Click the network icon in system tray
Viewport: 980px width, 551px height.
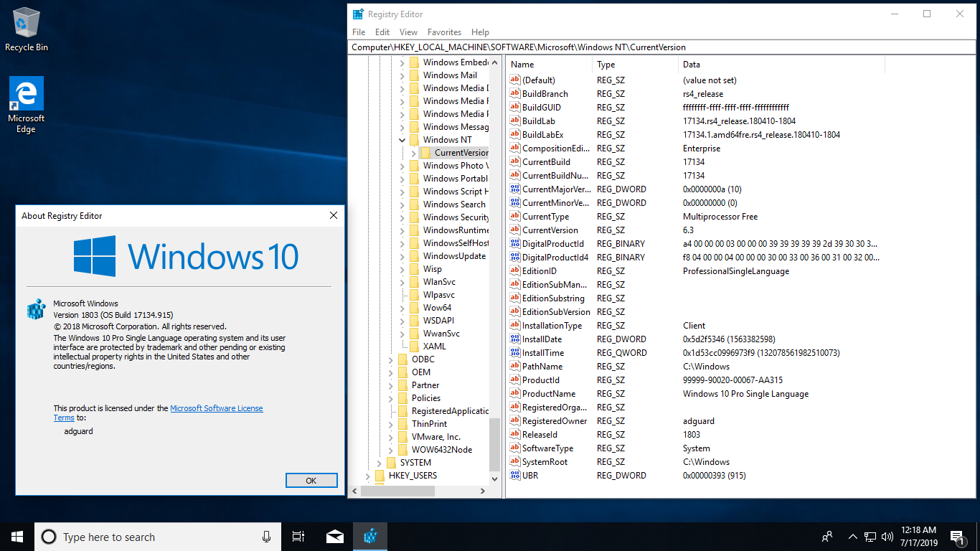[x=870, y=537]
